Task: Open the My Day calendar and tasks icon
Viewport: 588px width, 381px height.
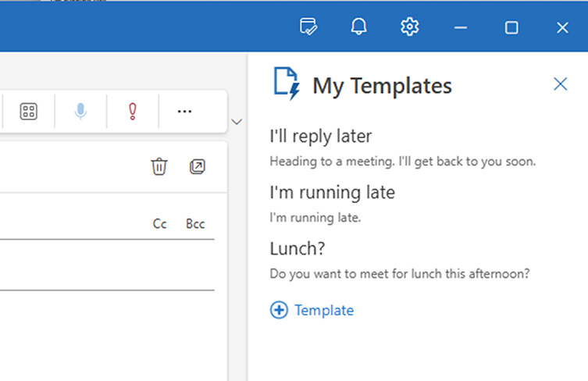Action: pos(308,27)
